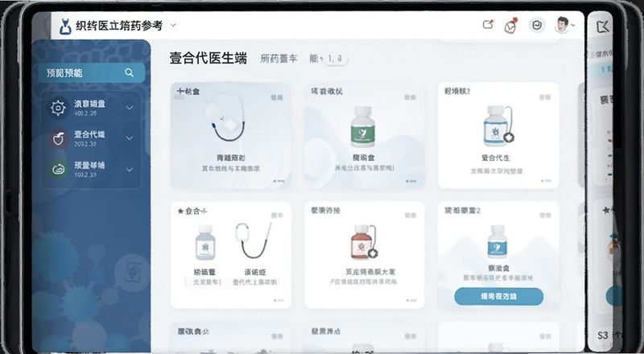Click the outlined chip under the stethoscope tube
This screenshot has height=354, width=644.
pos(255,282)
